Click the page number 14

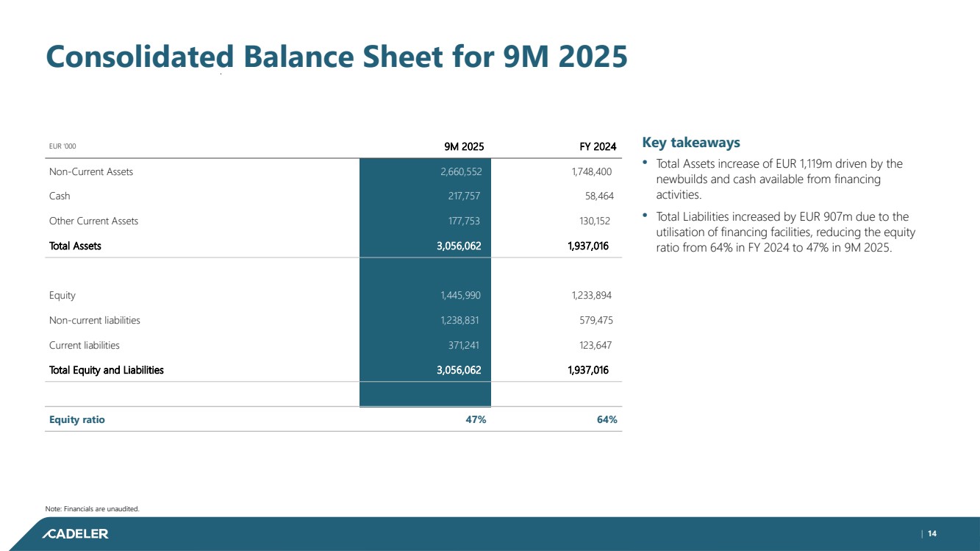coord(931,533)
